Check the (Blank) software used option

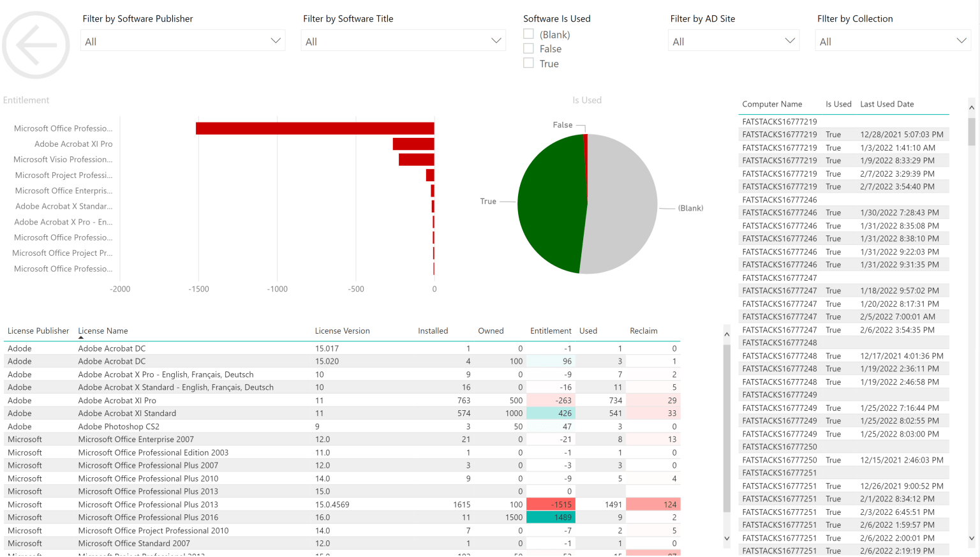tap(528, 34)
